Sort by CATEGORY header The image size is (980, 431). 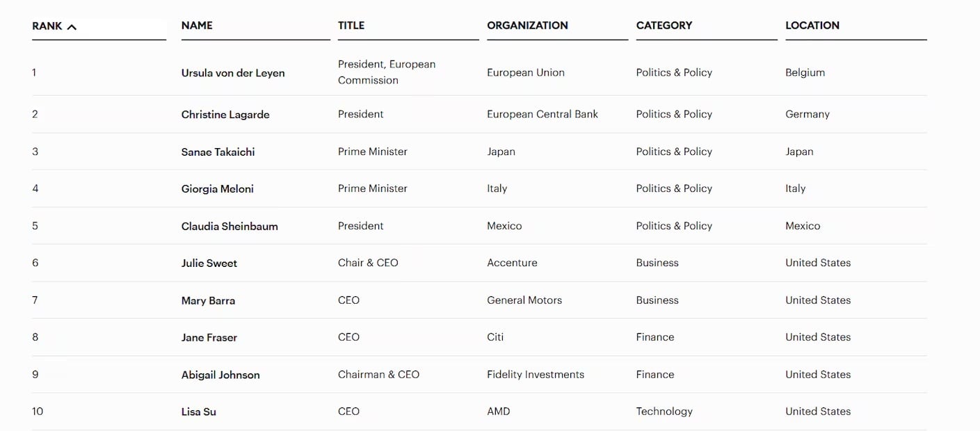[x=664, y=25]
